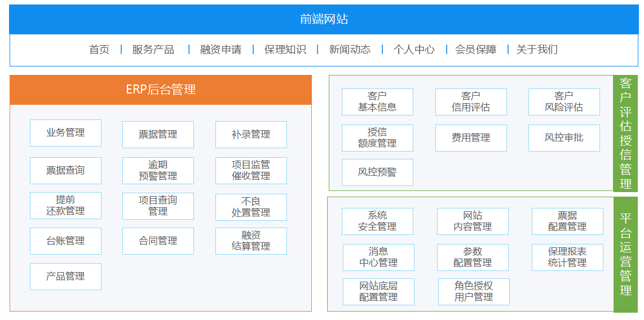The width and height of the screenshot is (644, 320).
Task: Click the 风控审批 button
Action: point(564,138)
